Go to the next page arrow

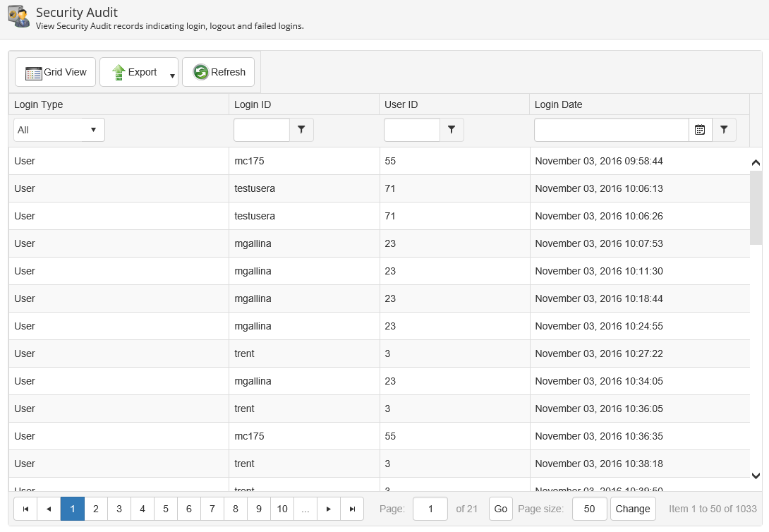tap(329, 509)
